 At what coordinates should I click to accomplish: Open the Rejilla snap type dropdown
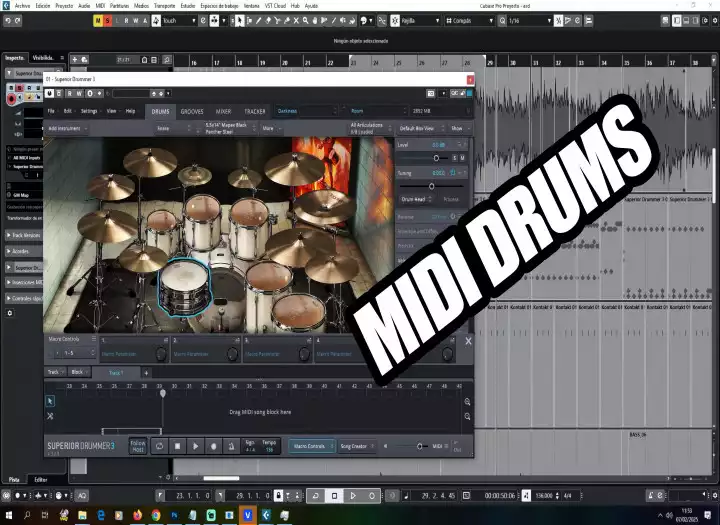(420, 21)
